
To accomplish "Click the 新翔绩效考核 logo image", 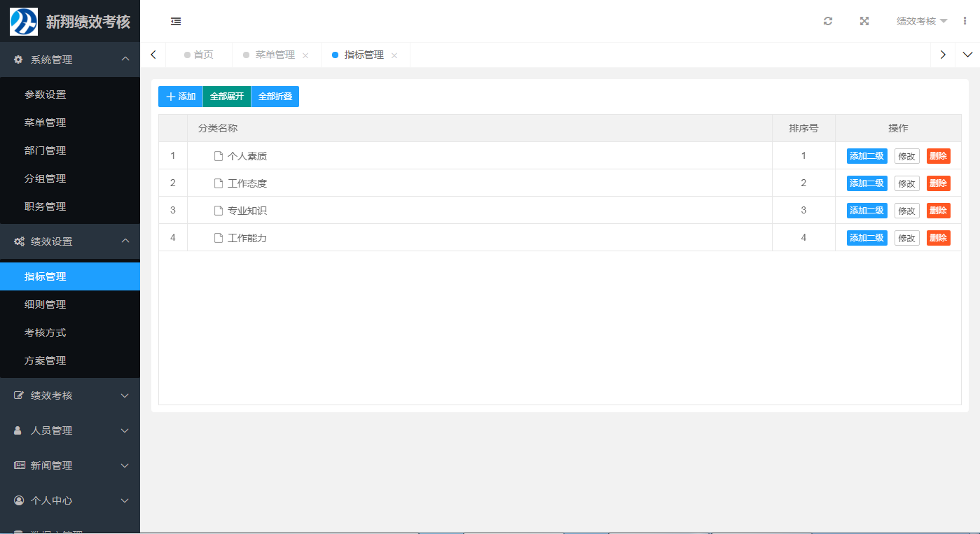I will pyautogui.click(x=24, y=22).
